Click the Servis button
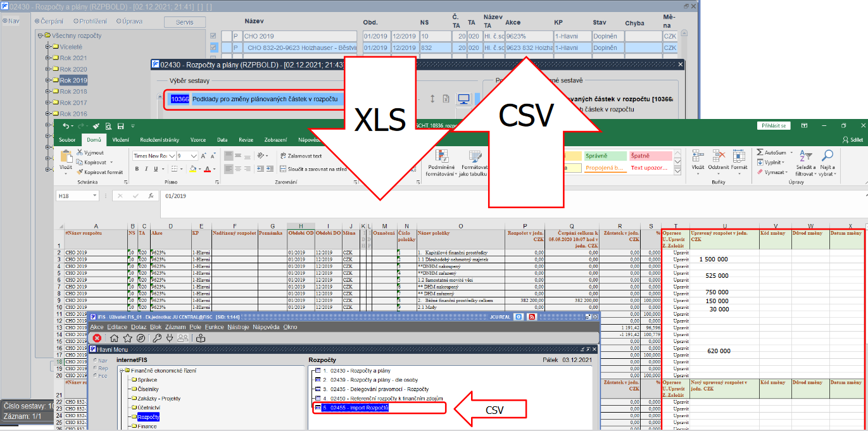 point(185,22)
